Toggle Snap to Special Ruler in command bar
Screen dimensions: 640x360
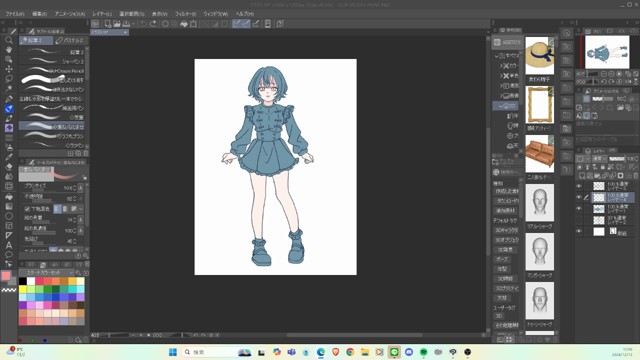(x=246, y=24)
